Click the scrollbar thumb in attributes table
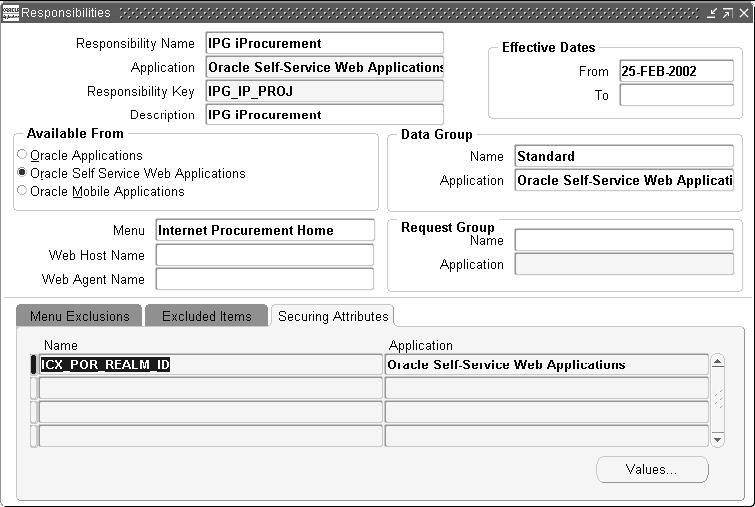Image resolution: width=755 pixels, height=507 pixels. click(717, 399)
